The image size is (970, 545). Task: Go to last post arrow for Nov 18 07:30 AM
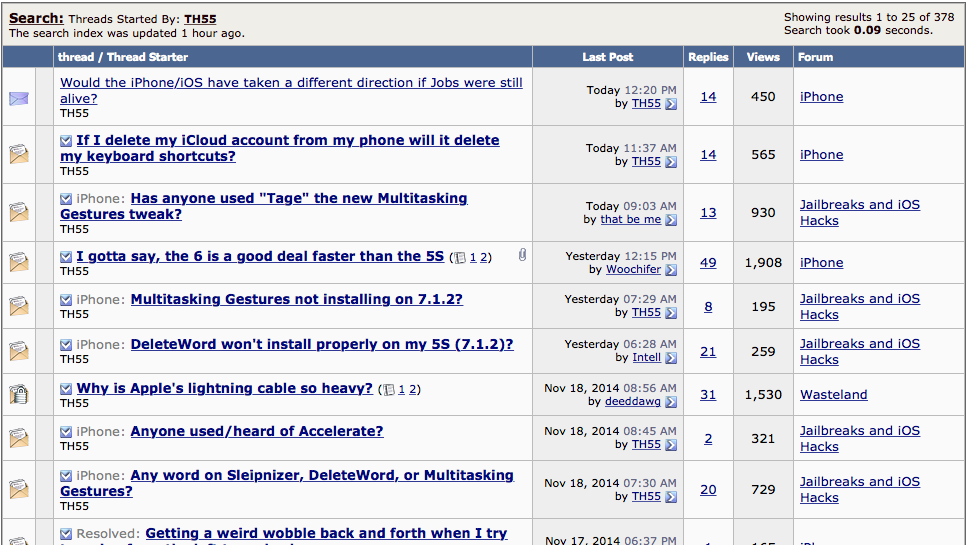pyautogui.click(x=671, y=497)
